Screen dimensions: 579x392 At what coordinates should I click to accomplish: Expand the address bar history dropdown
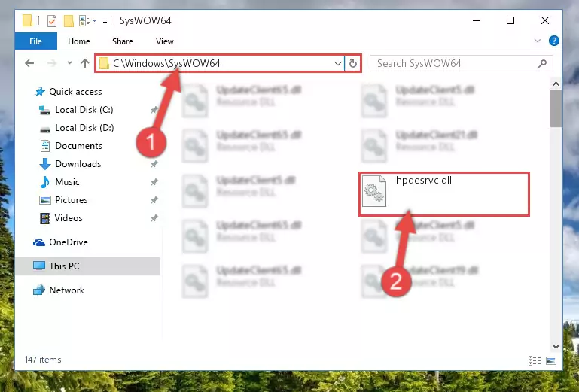click(x=337, y=63)
